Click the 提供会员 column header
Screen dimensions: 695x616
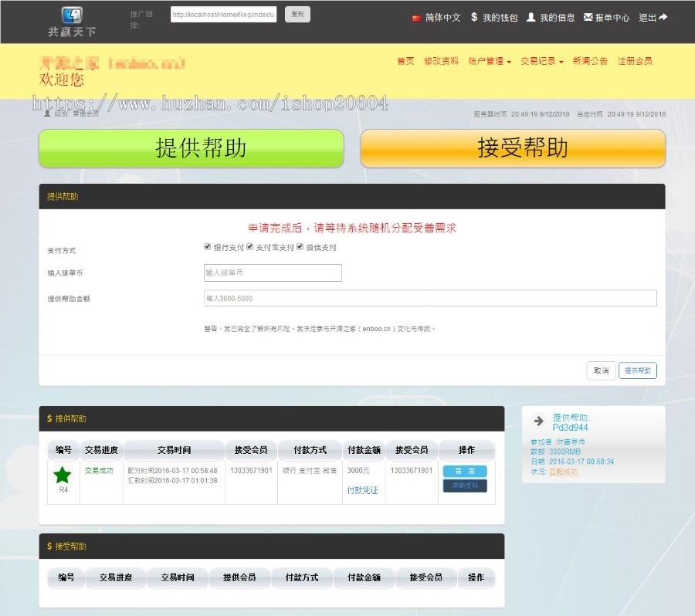[239, 577]
